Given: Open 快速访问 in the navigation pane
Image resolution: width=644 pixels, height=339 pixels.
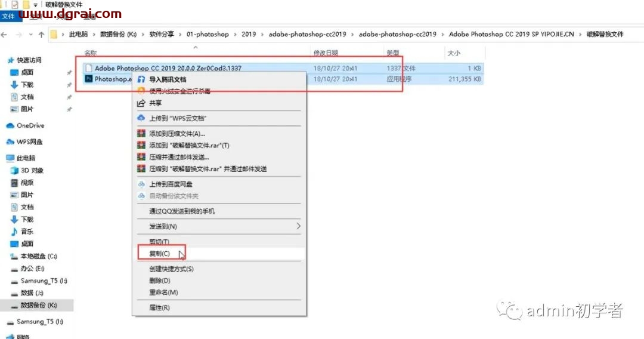Looking at the screenshot, I should coord(29,60).
